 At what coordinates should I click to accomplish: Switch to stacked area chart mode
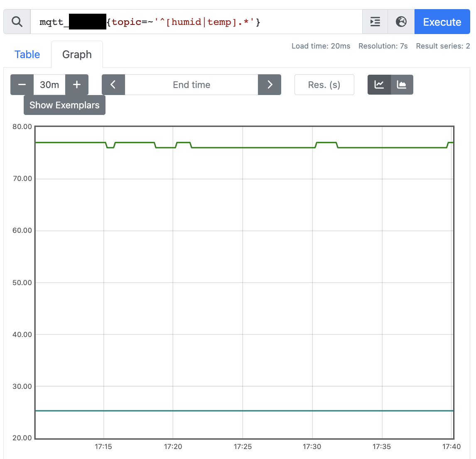pos(402,85)
